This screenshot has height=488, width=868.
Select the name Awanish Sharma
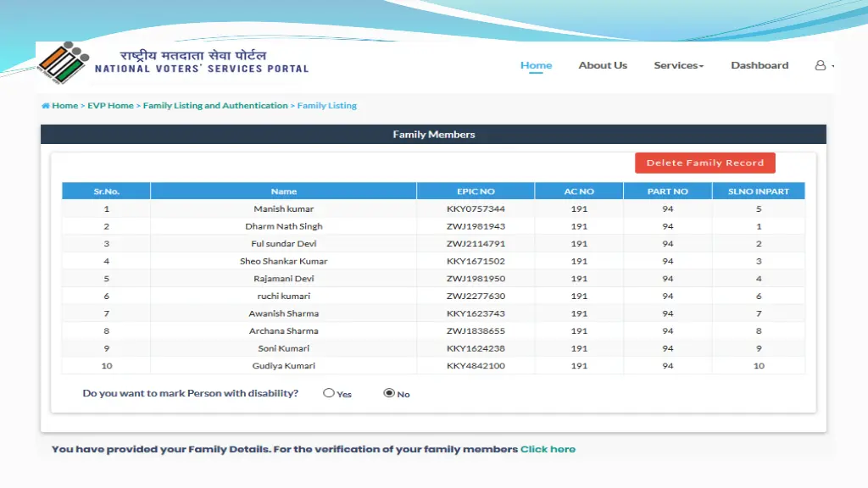coord(283,313)
